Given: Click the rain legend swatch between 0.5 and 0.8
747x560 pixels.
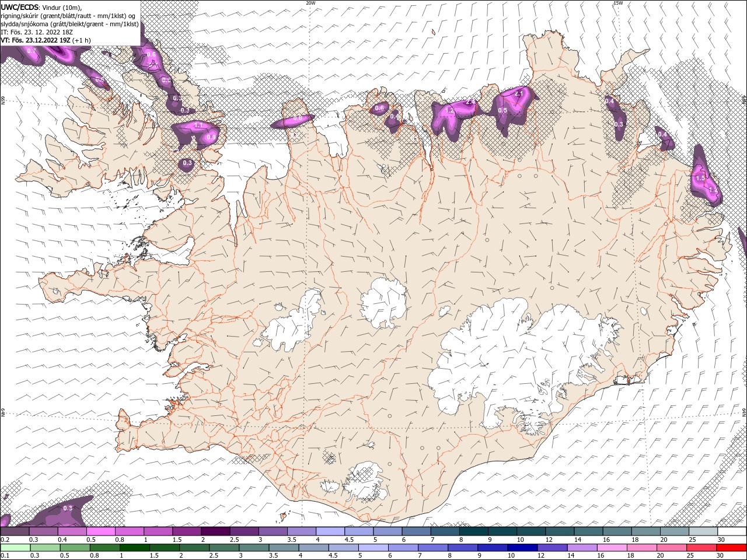Looking at the screenshot, I should coord(75,548).
